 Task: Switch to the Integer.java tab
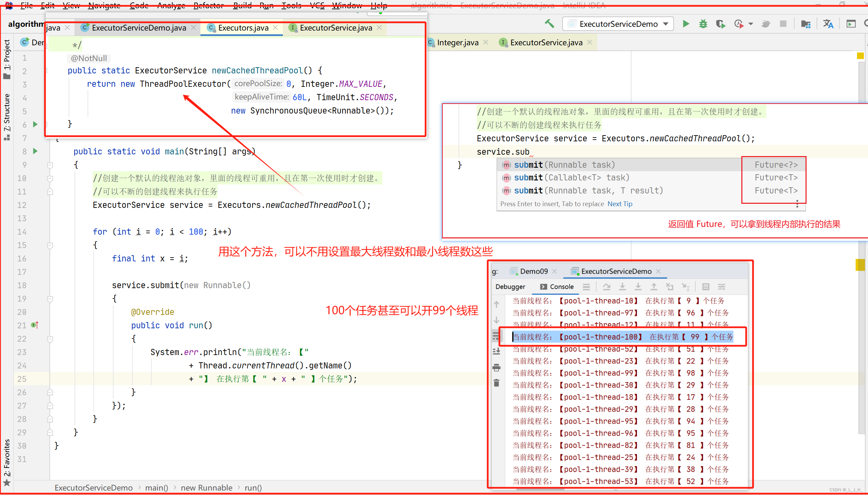click(x=458, y=43)
